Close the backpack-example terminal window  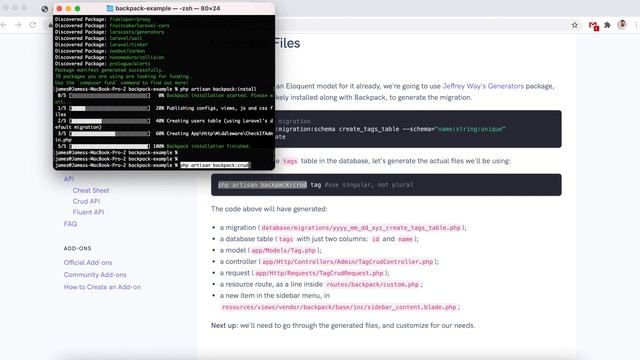point(60,8)
